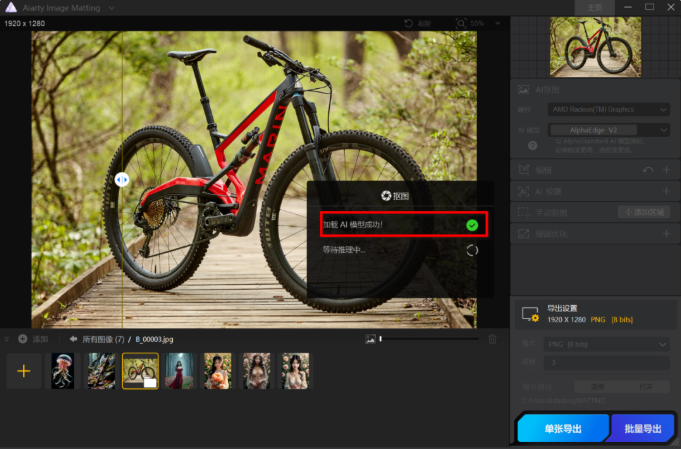Viewport: 681px width, 449px height.
Task: Click the loading spinner beside 等待推理中
Action: [472, 250]
